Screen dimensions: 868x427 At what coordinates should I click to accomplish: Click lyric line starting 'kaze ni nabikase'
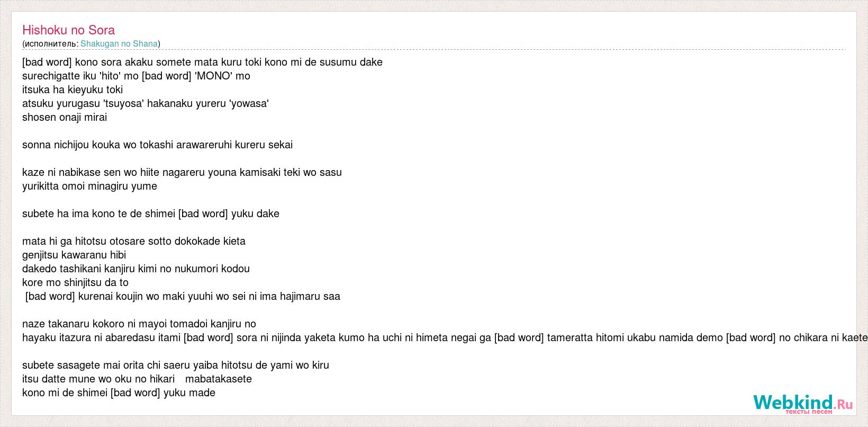pos(182,172)
